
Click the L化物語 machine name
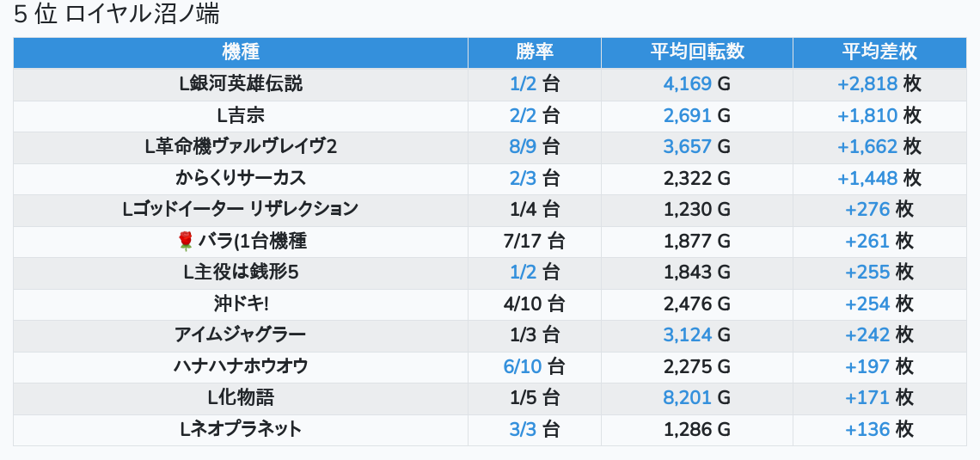[x=241, y=397]
